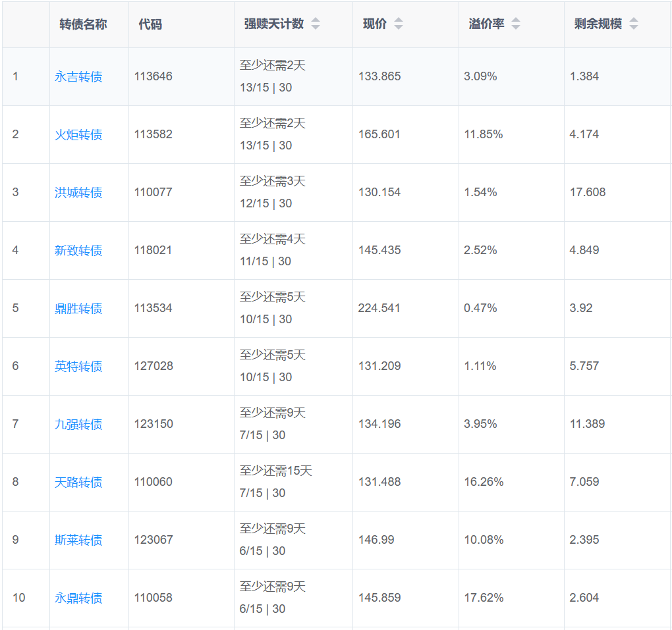Open the 英特转债 link
672x630 pixels.
click(78, 367)
